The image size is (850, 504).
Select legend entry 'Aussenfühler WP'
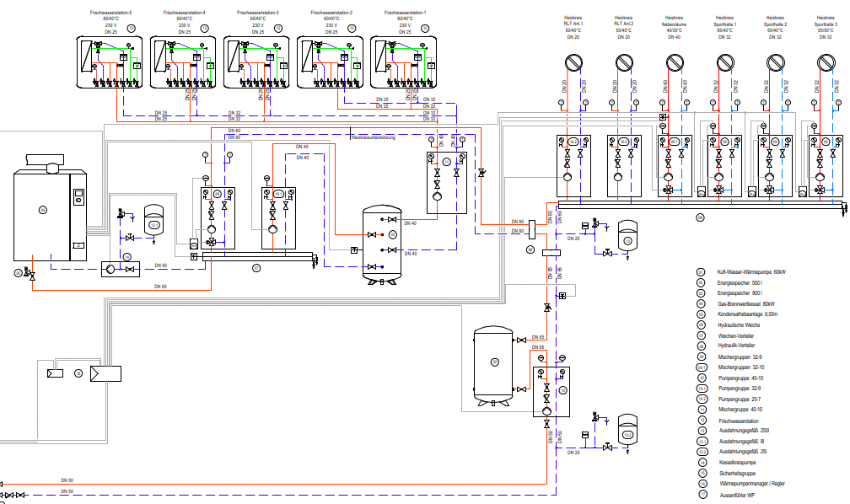(737, 496)
